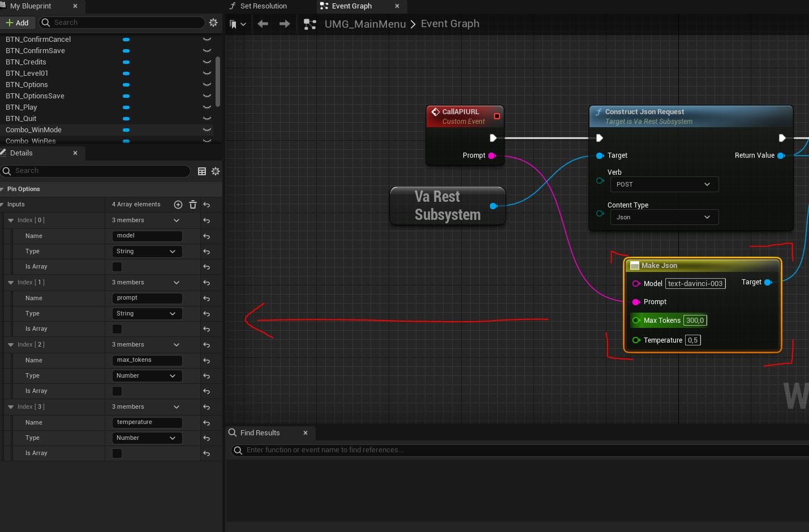Click the Inputs trash icon to clear array
This screenshot has height=532, width=809.
click(x=193, y=205)
